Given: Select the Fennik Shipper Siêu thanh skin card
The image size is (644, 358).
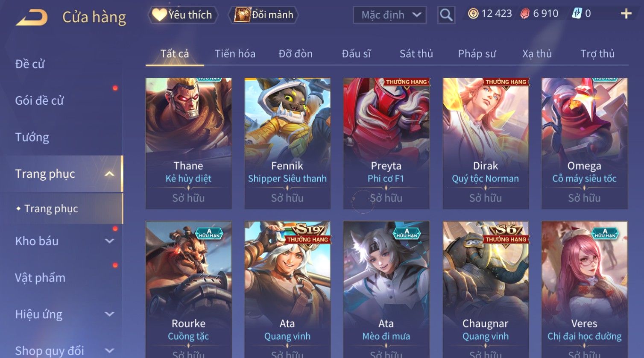Looking at the screenshot, I should (x=287, y=143).
